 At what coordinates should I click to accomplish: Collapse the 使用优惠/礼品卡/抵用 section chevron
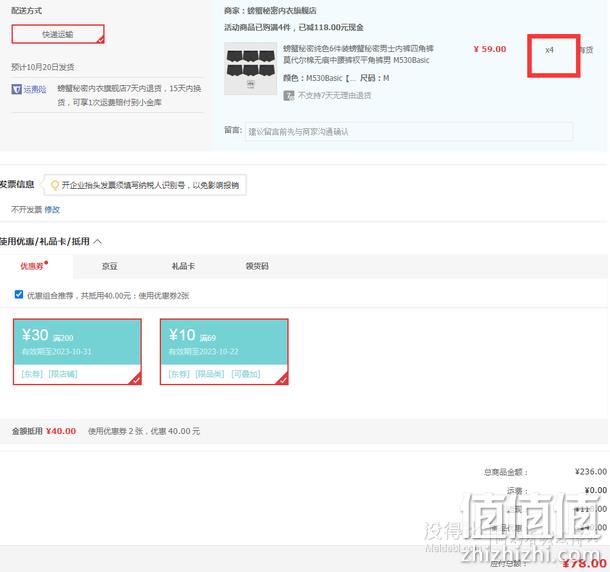coord(98,242)
